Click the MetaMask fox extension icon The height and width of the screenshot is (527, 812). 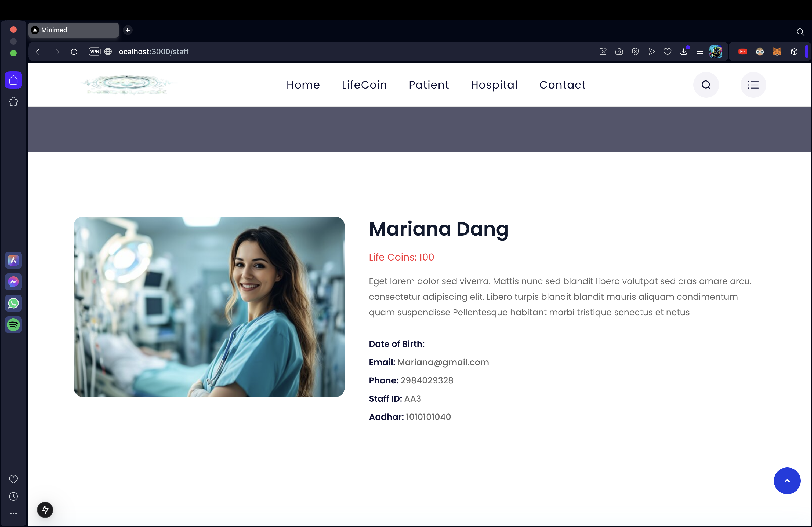click(777, 52)
